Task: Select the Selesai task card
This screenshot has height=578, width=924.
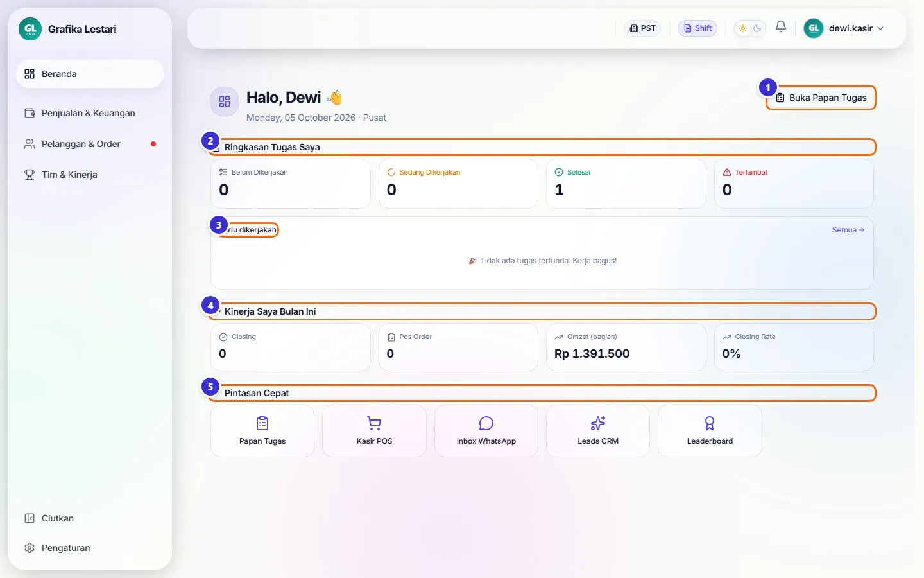Action: tap(626, 184)
